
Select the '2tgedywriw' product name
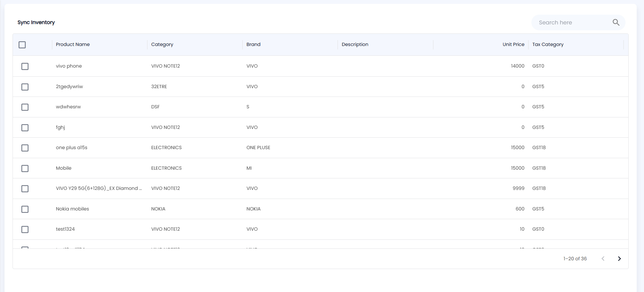(69, 86)
